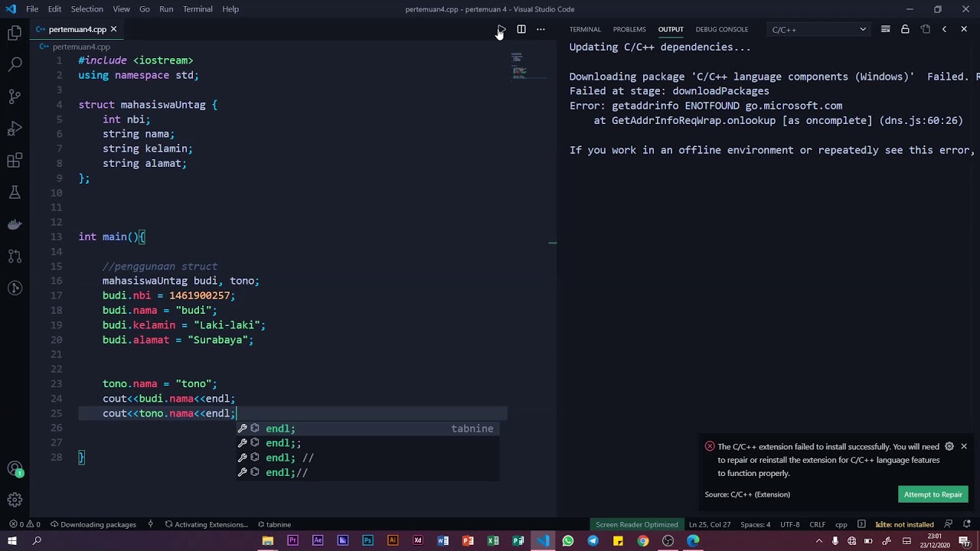Open the notification settings gear
Image resolution: width=980 pixels, height=551 pixels.
[x=949, y=446]
